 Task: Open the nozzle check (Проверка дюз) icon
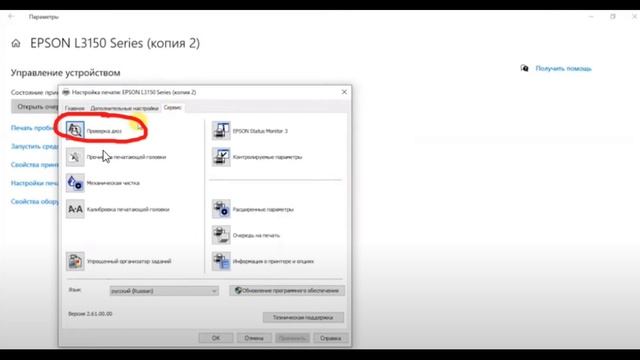coord(75,131)
